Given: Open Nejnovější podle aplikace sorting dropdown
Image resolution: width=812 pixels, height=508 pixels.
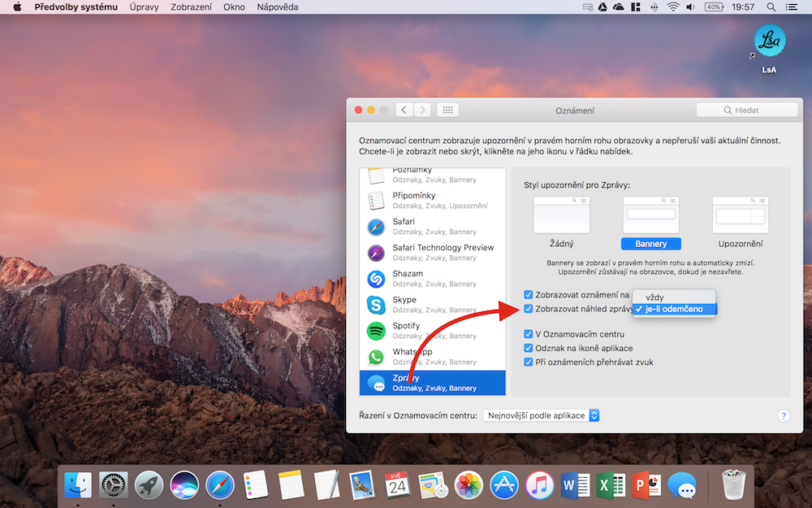Looking at the screenshot, I should pos(541,415).
